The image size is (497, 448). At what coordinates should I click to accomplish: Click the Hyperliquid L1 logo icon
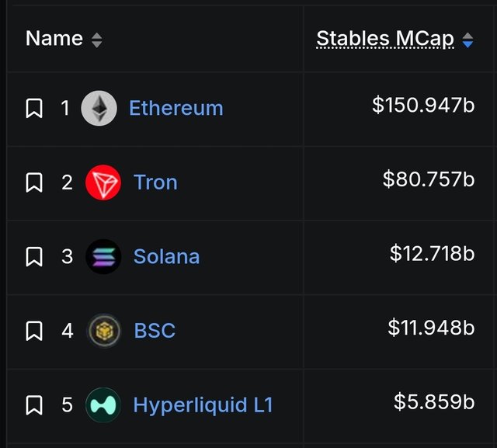pos(103,405)
